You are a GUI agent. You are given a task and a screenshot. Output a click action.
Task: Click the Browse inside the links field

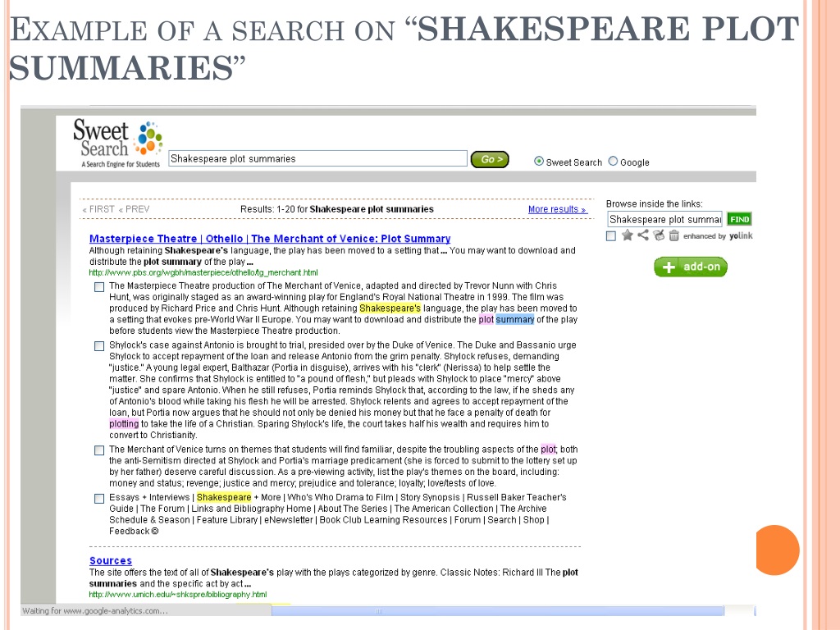click(664, 219)
